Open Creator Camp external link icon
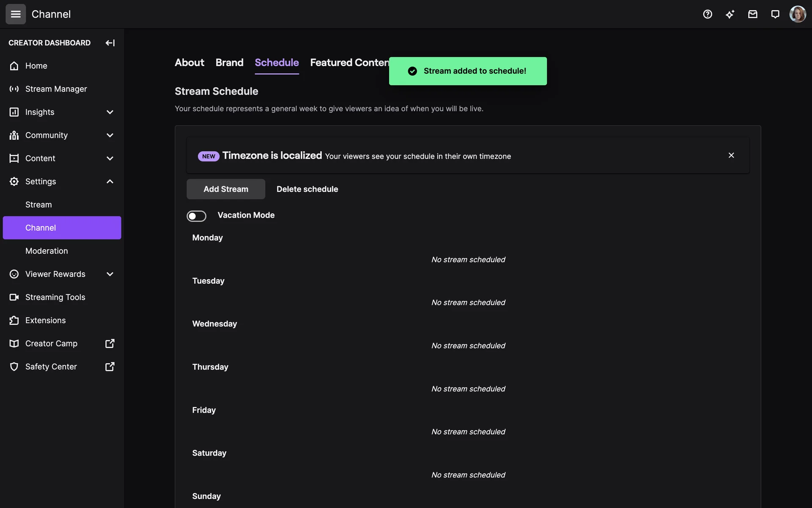This screenshot has height=508, width=812. coord(110,343)
